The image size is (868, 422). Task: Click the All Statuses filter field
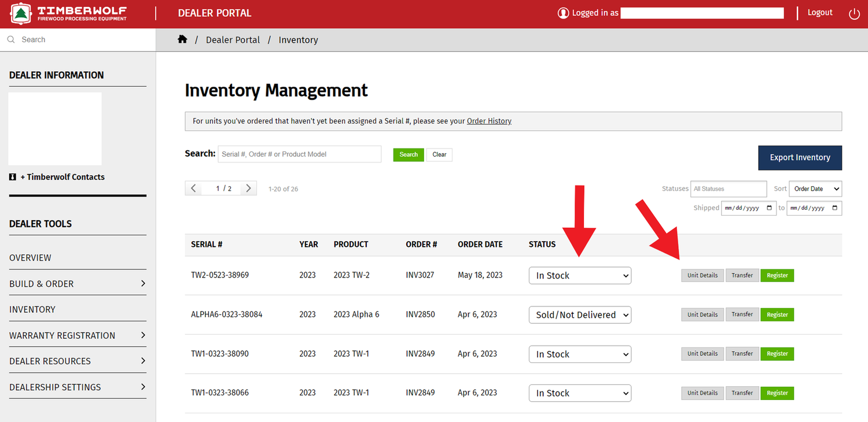[729, 188]
